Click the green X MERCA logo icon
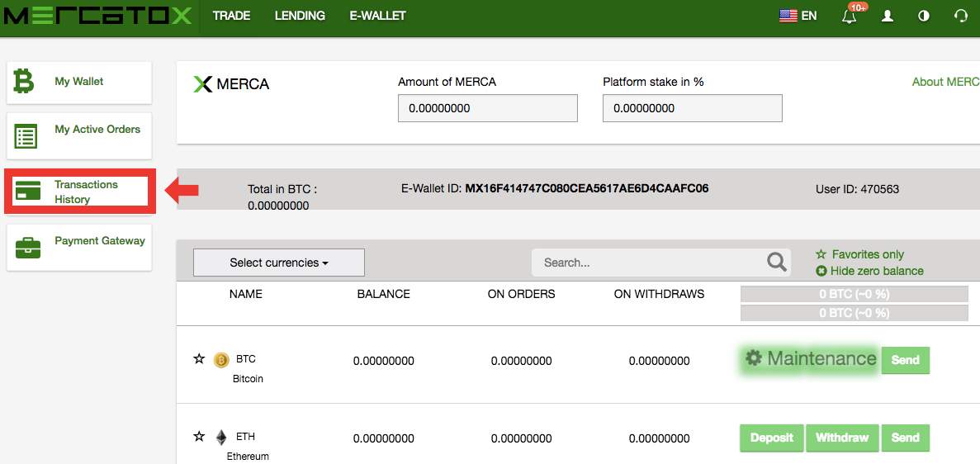Screen dimensions: 980x464 203,83
